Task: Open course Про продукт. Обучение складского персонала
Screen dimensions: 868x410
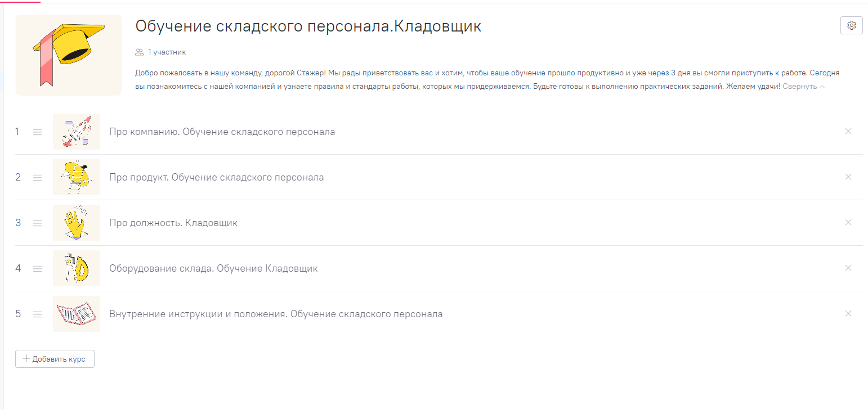Action: click(x=217, y=178)
